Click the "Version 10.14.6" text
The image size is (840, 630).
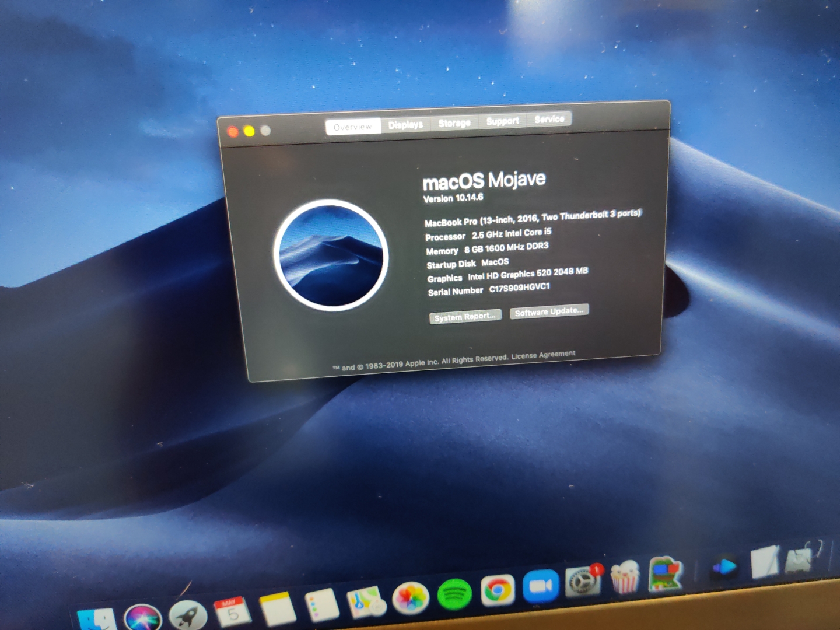tap(453, 198)
